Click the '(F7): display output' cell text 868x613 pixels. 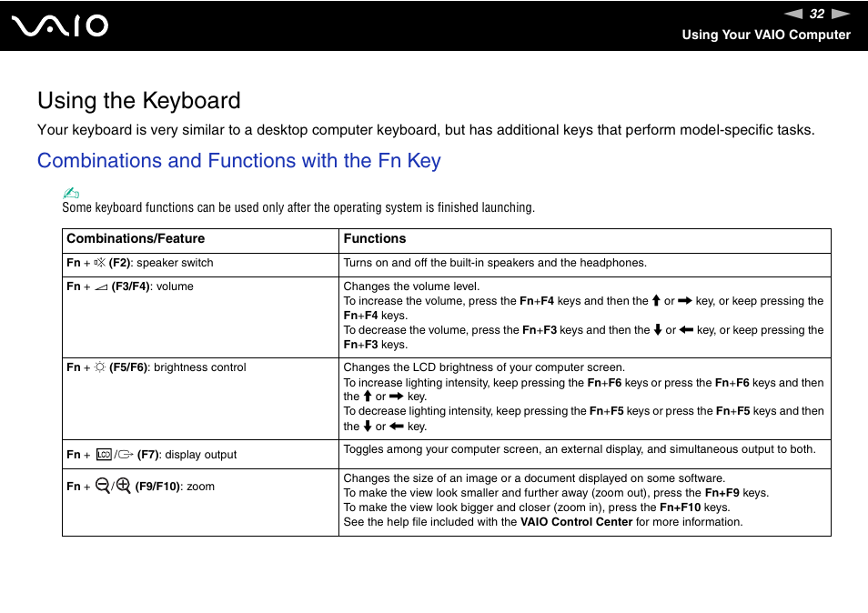coord(187,455)
